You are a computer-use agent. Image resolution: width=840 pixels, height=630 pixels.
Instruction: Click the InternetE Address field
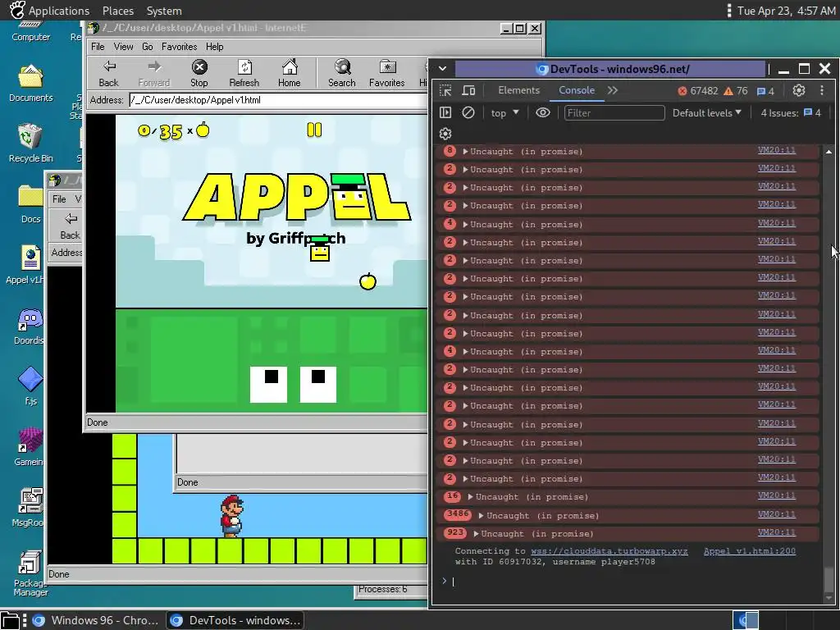coord(279,100)
